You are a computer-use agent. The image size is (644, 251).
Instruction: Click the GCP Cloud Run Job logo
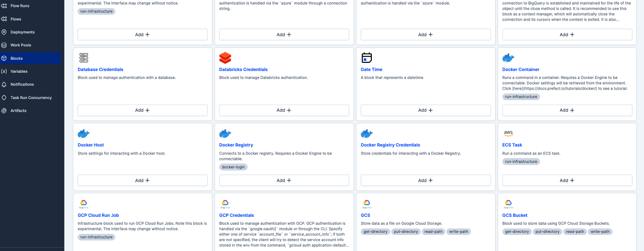pos(84,204)
